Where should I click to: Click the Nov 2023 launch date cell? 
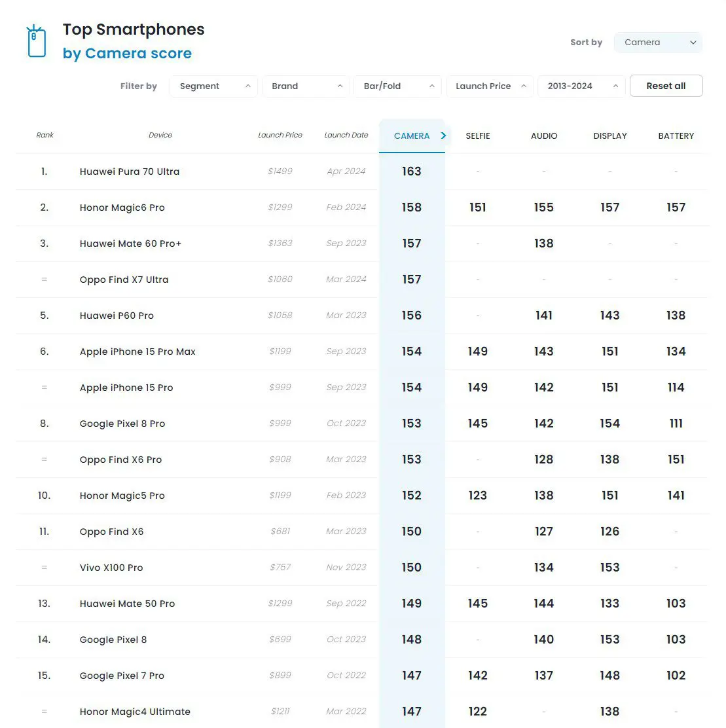click(346, 568)
